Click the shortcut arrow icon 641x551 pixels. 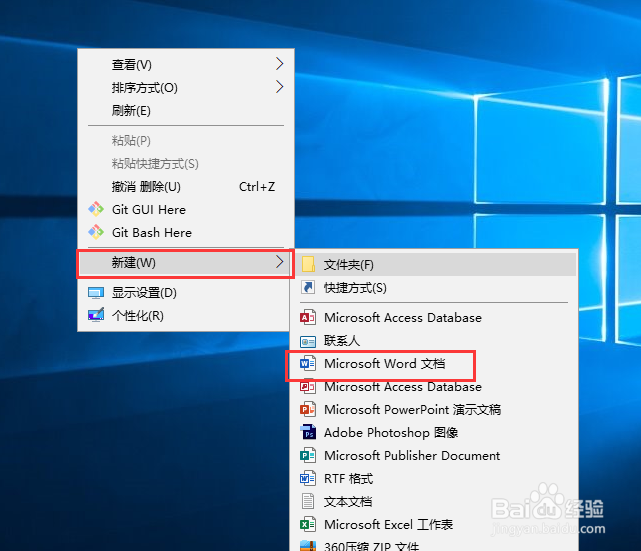pyautogui.click(x=308, y=287)
